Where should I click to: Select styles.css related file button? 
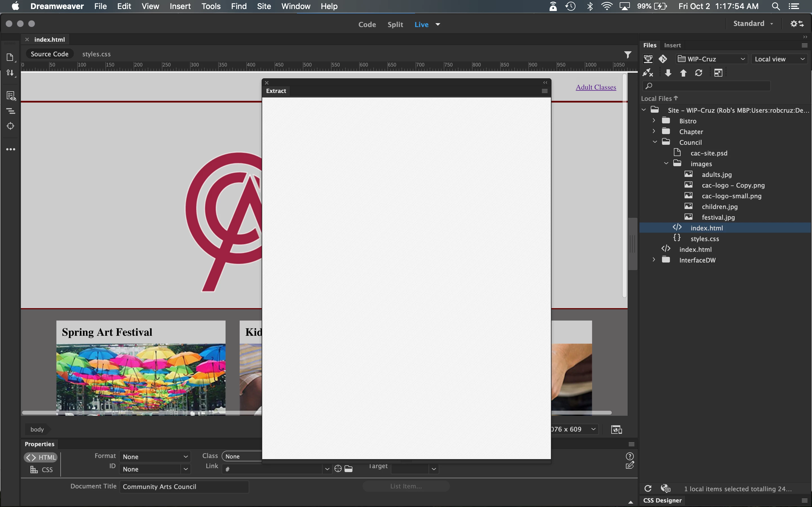pos(96,54)
